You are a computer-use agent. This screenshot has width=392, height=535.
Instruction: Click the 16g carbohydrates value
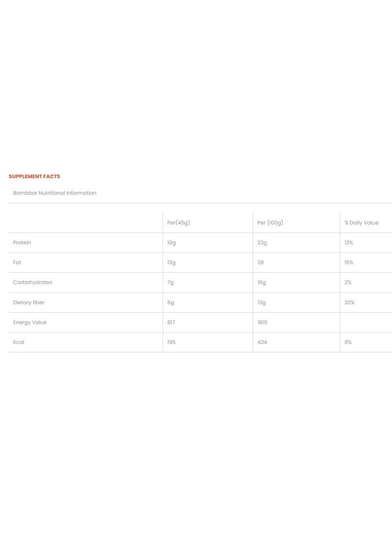tap(262, 282)
